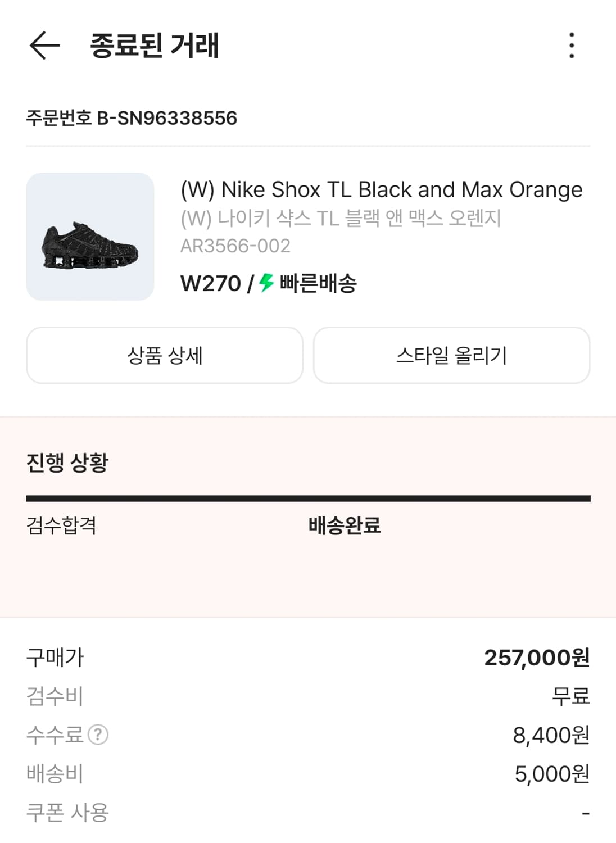Tap the model number AR3566-002
Image resolution: width=616 pixels, height=843 pixels.
[235, 246]
